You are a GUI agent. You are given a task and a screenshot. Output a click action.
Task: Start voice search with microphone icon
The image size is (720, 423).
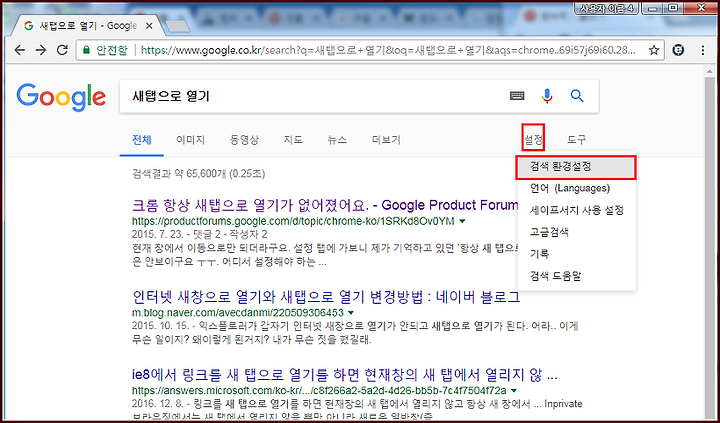click(x=547, y=96)
